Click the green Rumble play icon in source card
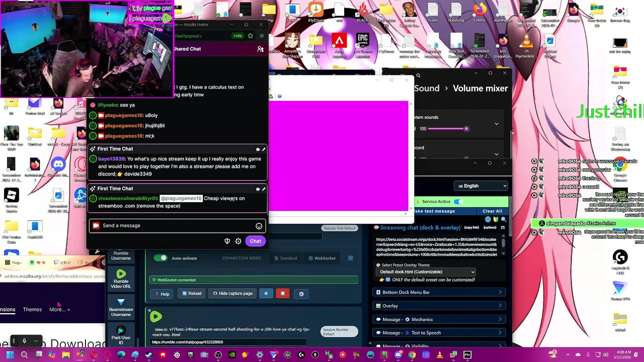Viewport: 644px width, 362px height. pos(156,316)
